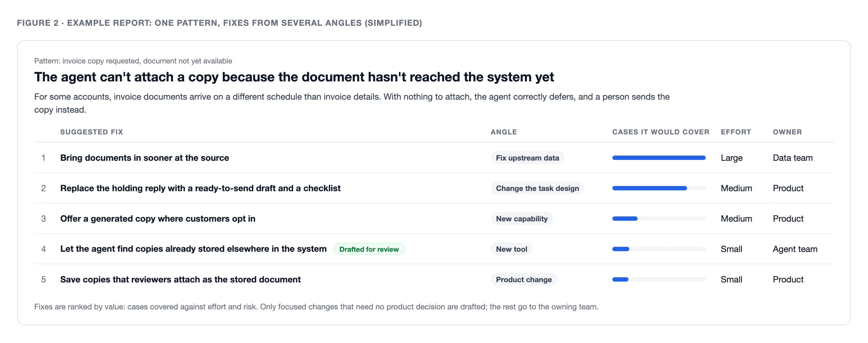
Task: Click the 'SUGGESTED FIX' column header
Action: click(92, 132)
